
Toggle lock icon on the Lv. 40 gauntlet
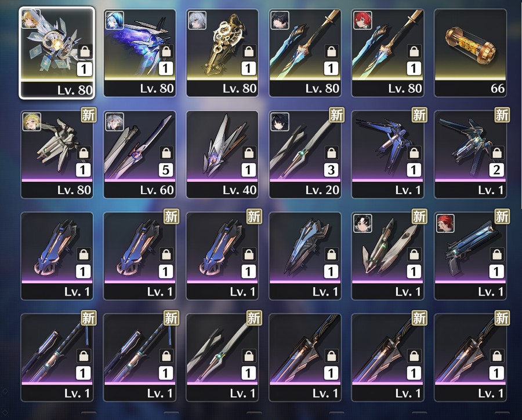pyautogui.click(x=249, y=153)
